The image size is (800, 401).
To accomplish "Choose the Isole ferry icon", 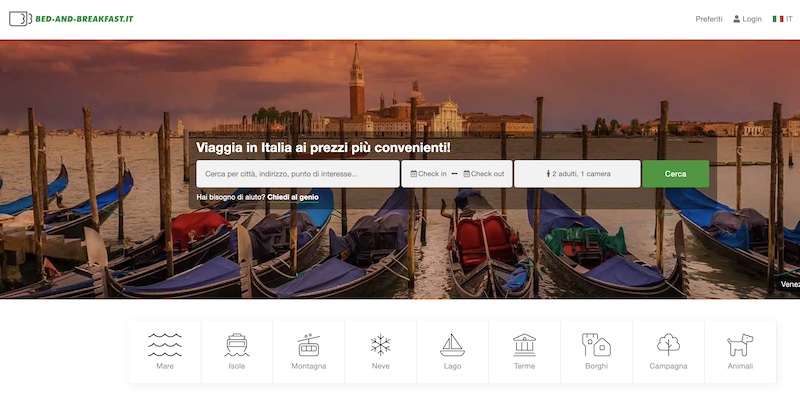I will [237, 345].
